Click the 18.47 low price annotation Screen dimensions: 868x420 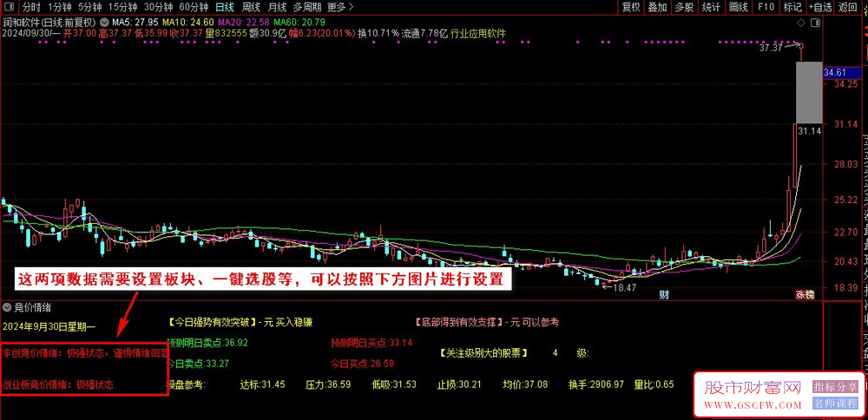(624, 288)
